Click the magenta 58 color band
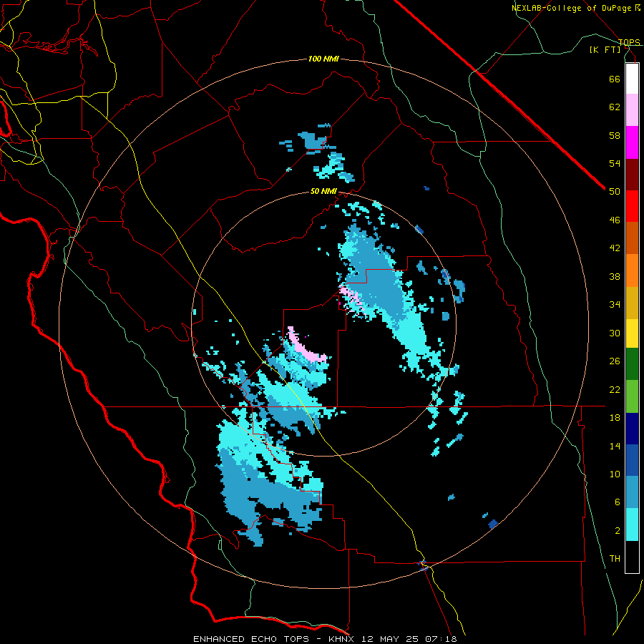644x644 pixels. point(632,142)
